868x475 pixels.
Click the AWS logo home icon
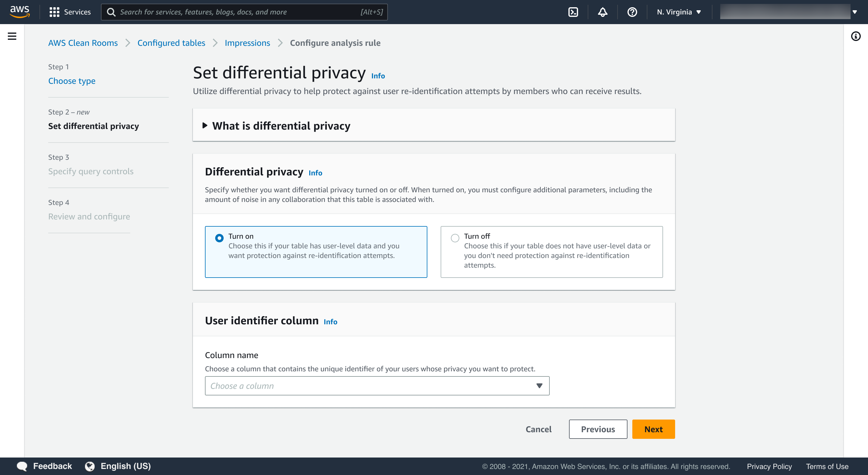(20, 12)
